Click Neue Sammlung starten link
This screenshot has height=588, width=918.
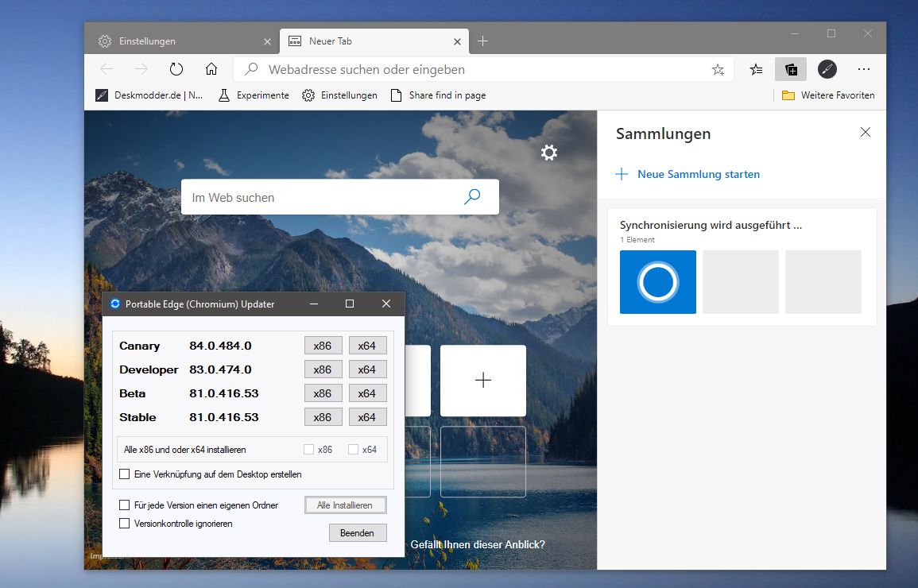coord(699,174)
